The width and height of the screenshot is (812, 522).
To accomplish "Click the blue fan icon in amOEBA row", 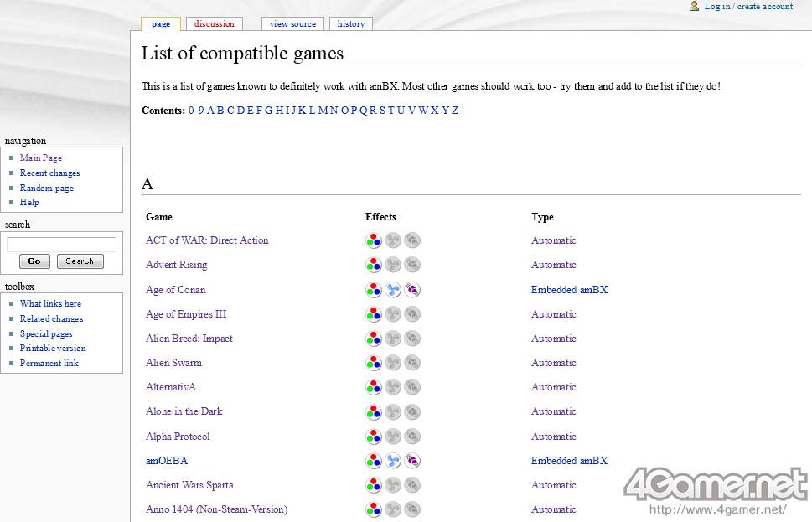I will tap(393, 460).
